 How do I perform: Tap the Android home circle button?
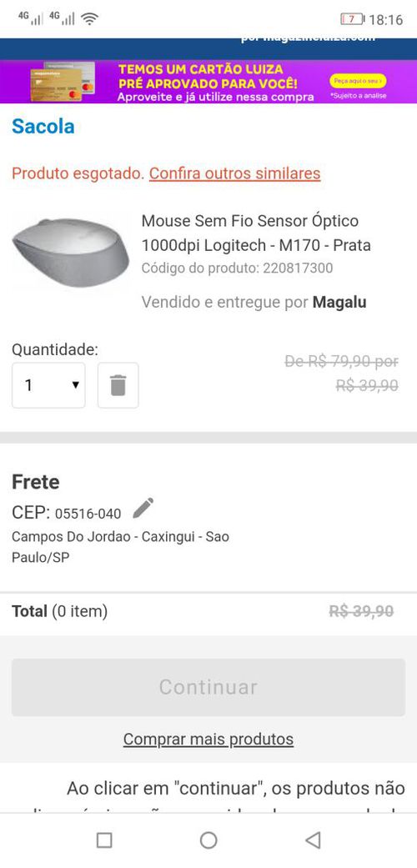[208, 840]
